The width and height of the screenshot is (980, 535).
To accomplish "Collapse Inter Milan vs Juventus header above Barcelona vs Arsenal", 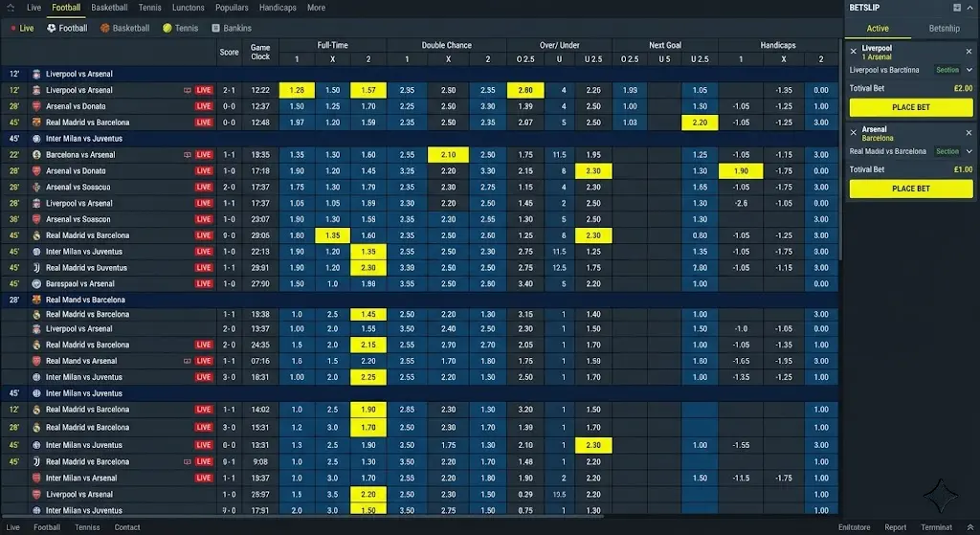I will [420, 139].
